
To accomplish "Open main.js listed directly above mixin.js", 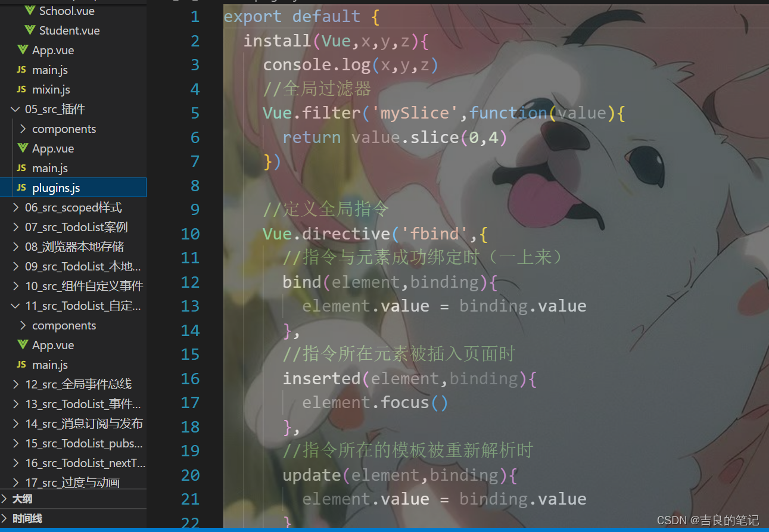I will pos(50,70).
